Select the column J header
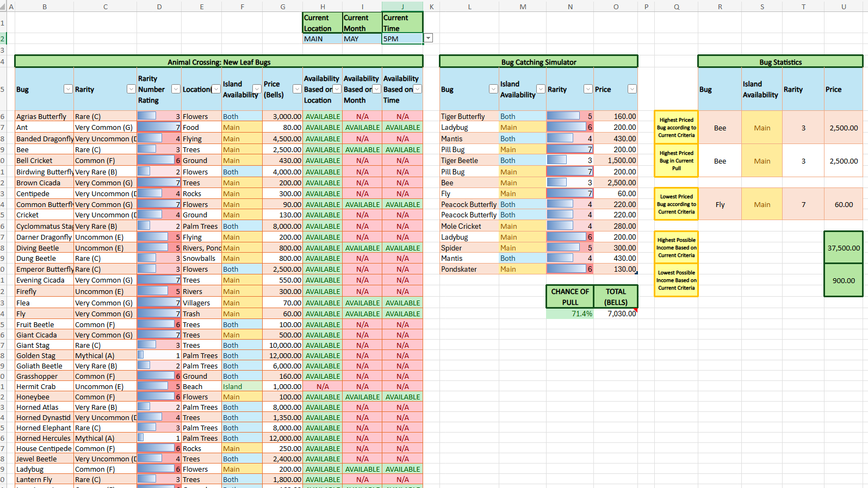Image resolution: width=868 pixels, height=488 pixels. tap(402, 7)
